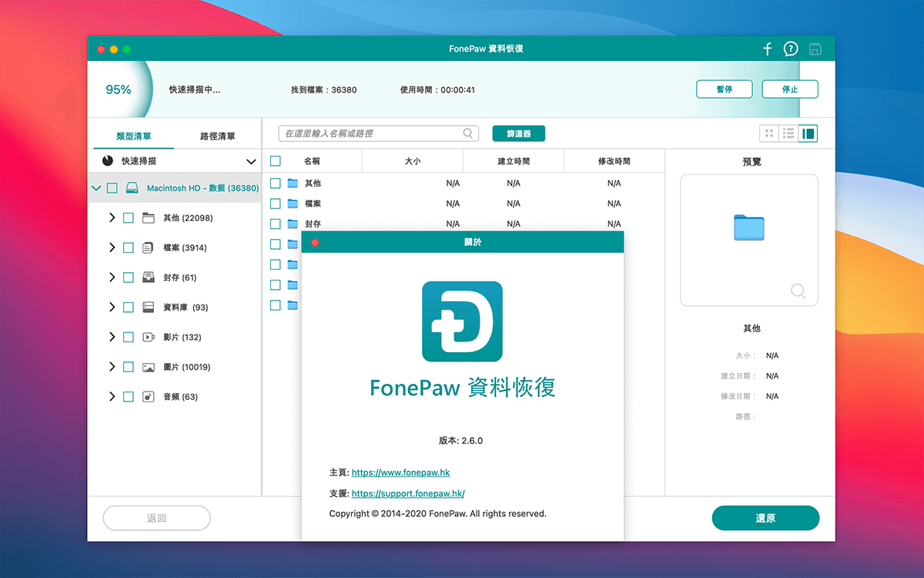
Task: Click the 圖片 image icon
Action: pyautogui.click(x=149, y=368)
